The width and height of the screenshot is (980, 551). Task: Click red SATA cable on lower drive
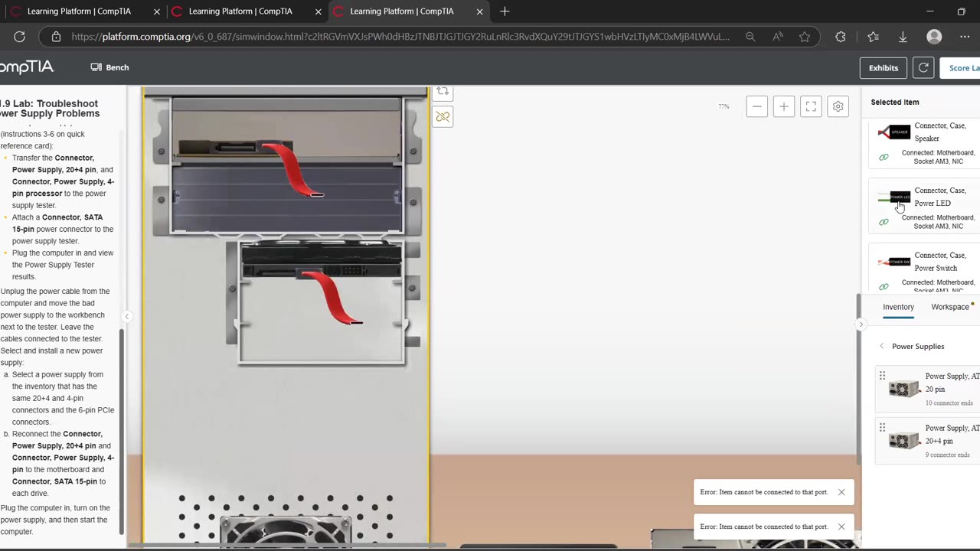[332, 297]
